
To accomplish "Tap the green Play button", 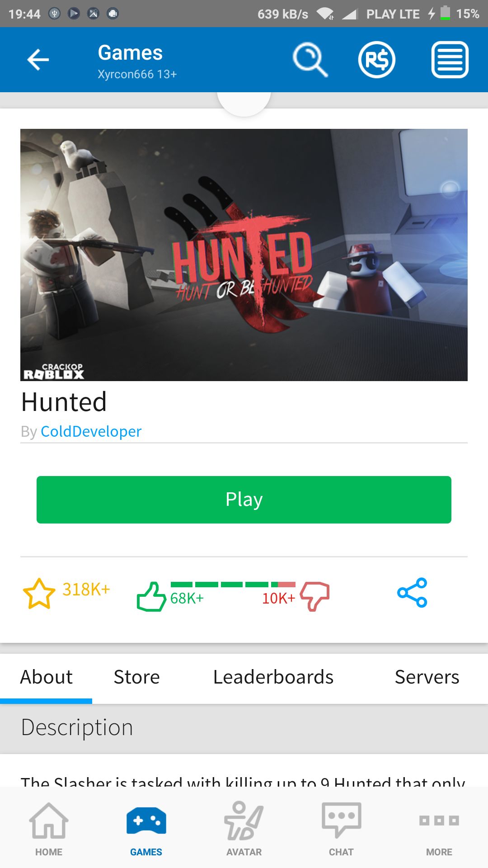I will pos(244,500).
